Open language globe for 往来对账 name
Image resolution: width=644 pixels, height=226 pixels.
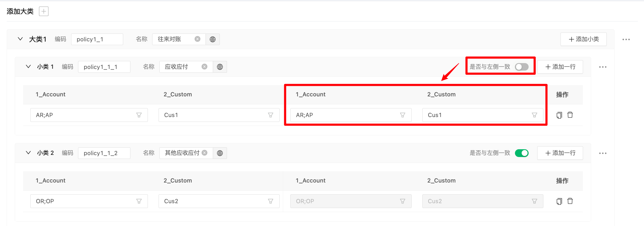click(x=213, y=39)
